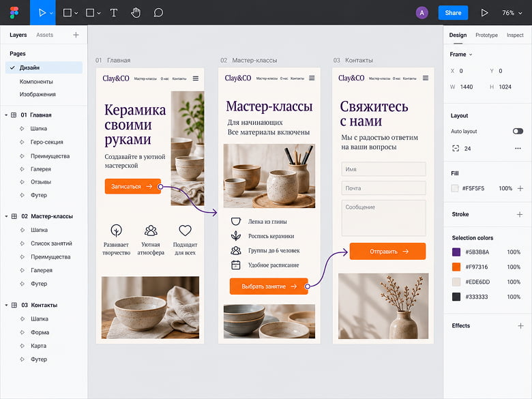Add an effect with plus icon
532x399 pixels.
click(520, 326)
